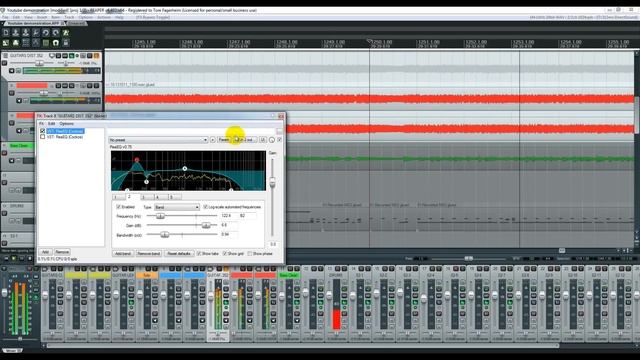
Task: Toggle the FX bypass checkbox next to the wet knob
Action: tap(280, 140)
